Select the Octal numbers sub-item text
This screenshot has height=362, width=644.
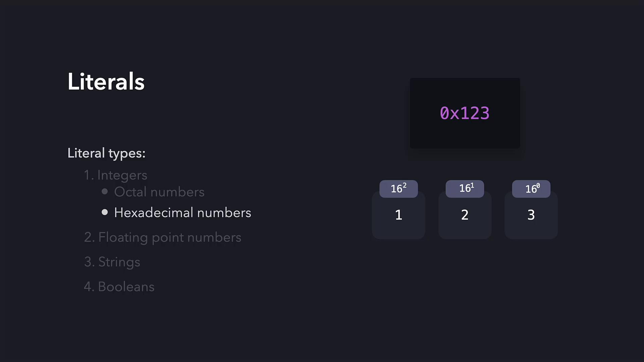[159, 192]
